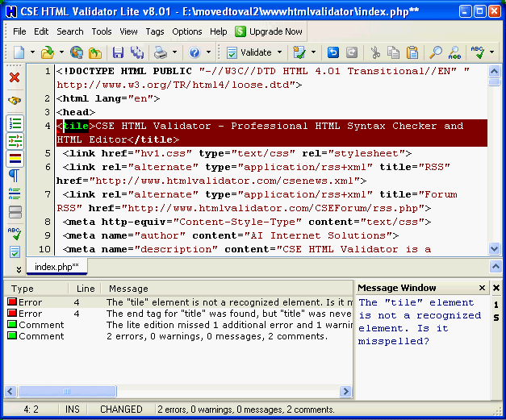The width and height of the screenshot is (506, 420).
Task: Select the "2 errors, 0 warnings" comment row
Action: pyautogui.click(x=179, y=336)
